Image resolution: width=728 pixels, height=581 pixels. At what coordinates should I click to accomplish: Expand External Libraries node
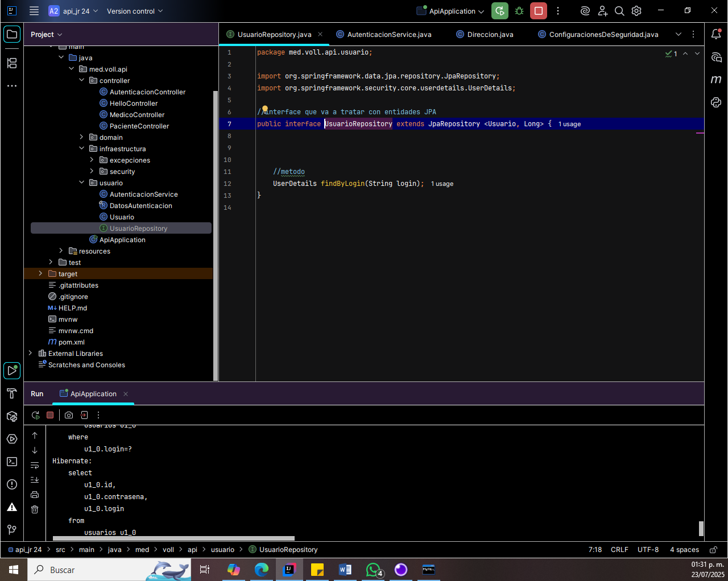click(31, 353)
